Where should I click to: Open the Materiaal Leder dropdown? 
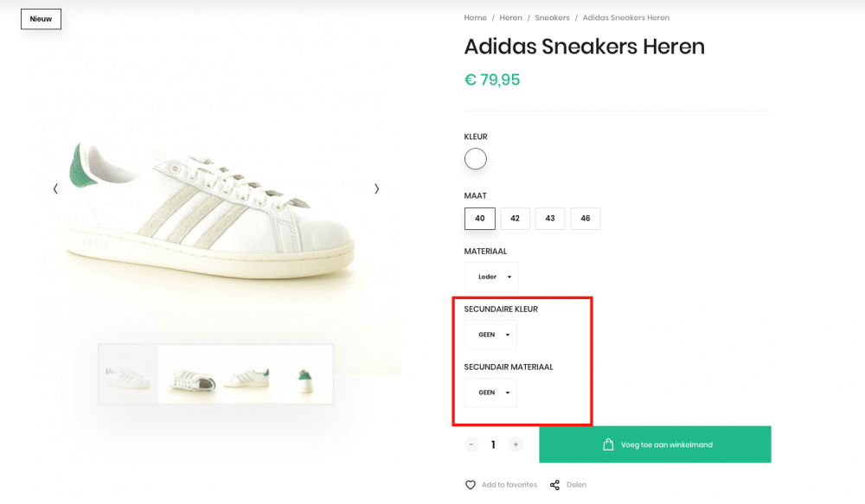point(491,277)
